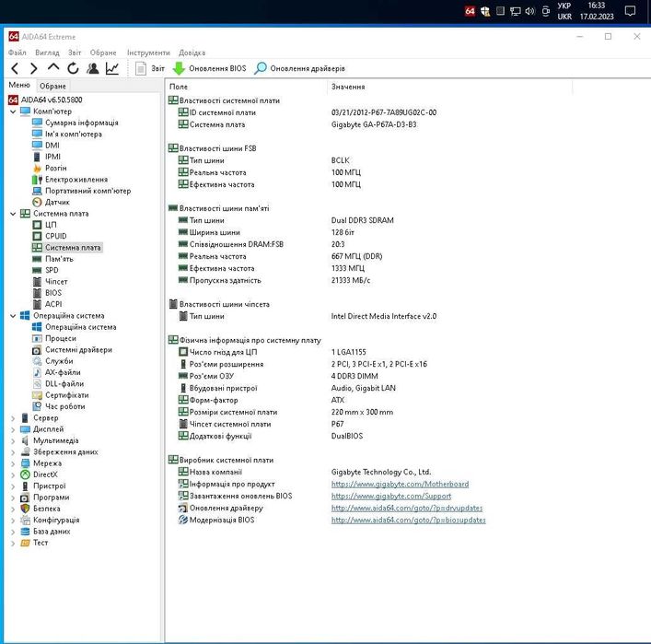This screenshot has height=644, width=651.
Task: Open the graph chart toolbar icon
Action: (112, 68)
